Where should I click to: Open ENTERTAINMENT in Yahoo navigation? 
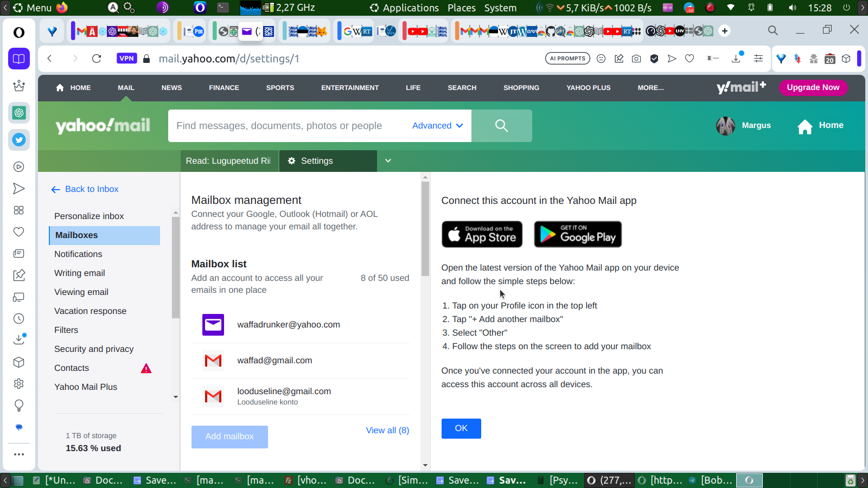click(x=350, y=88)
